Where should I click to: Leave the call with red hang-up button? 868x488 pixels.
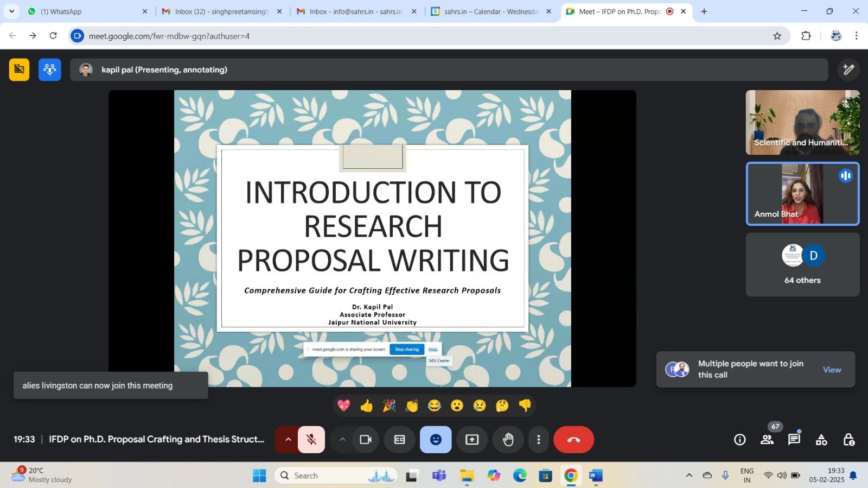click(x=573, y=440)
